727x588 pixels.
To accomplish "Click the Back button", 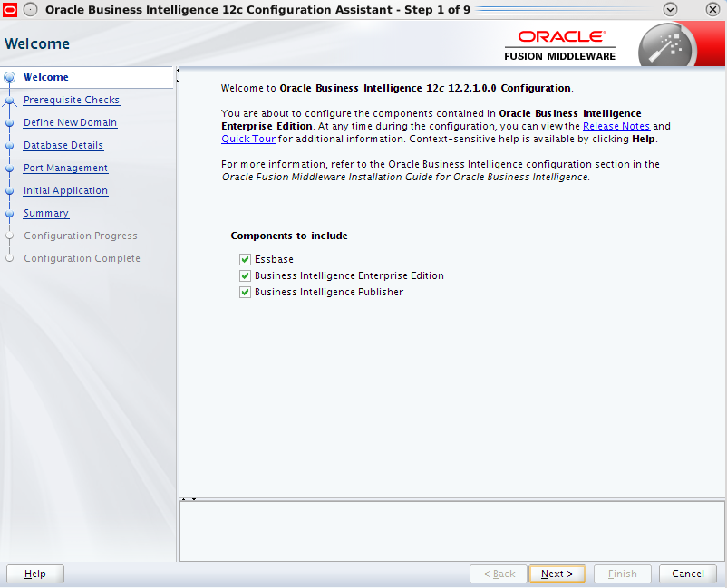I will coord(499,574).
